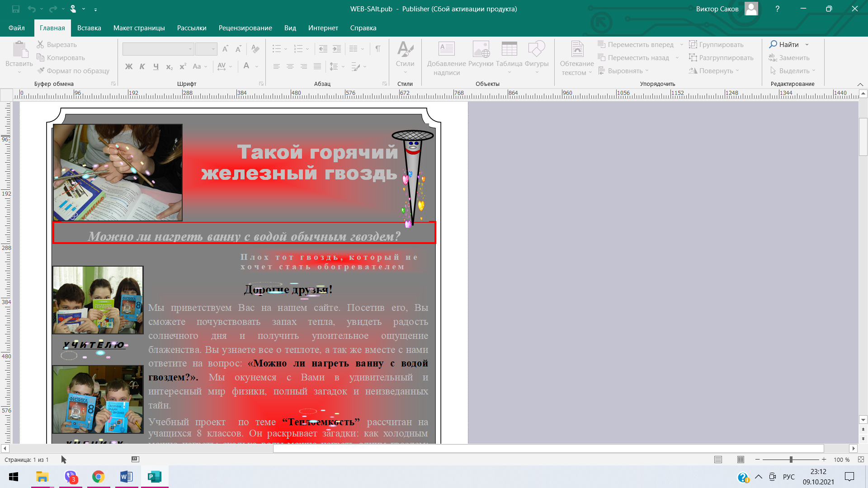Click the Replace (Заменить) button
This screenshot has width=868, height=488.
point(789,58)
